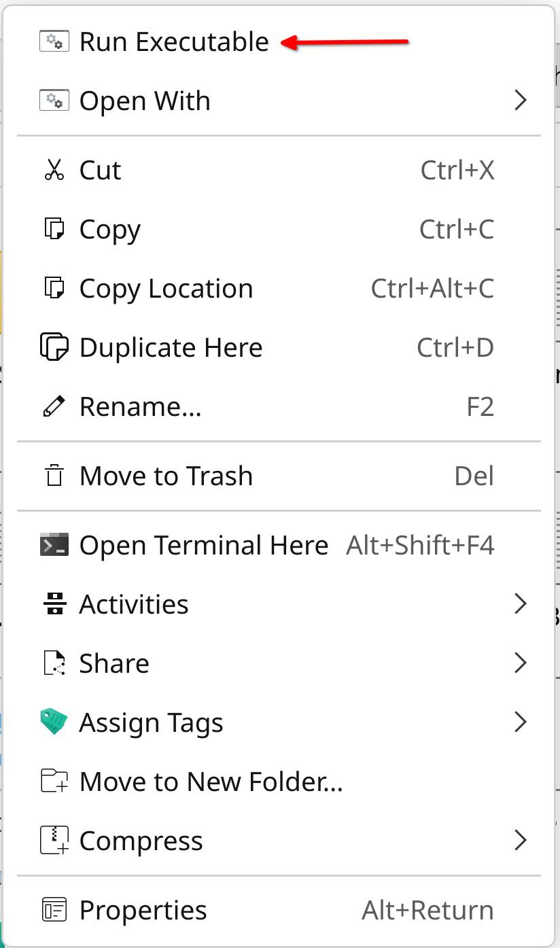Open the Open With menu entry
The width and height of the screenshot is (560, 948).
279,101
